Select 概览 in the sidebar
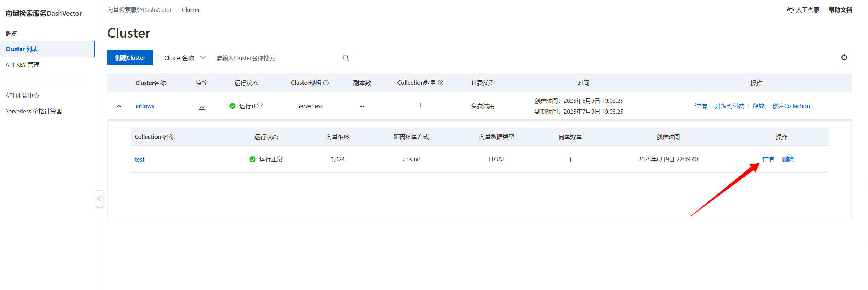Screen dimensions: 868x290 tap(12, 34)
